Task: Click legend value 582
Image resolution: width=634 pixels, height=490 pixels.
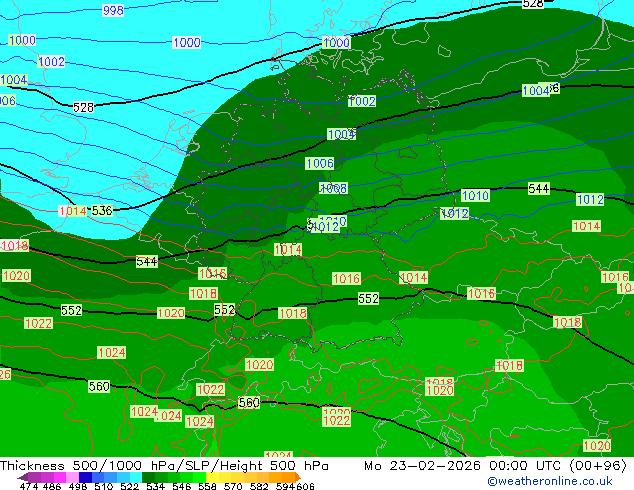Action: click(x=257, y=486)
